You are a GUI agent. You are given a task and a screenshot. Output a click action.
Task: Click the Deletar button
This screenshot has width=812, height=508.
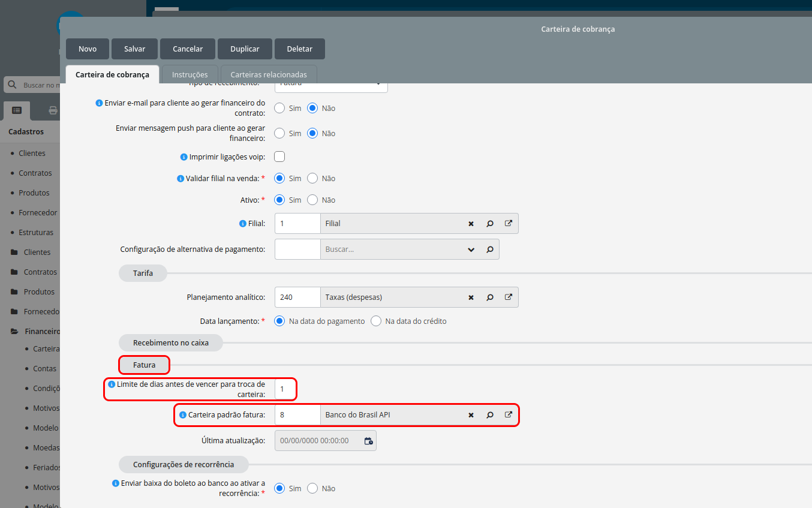300,49
